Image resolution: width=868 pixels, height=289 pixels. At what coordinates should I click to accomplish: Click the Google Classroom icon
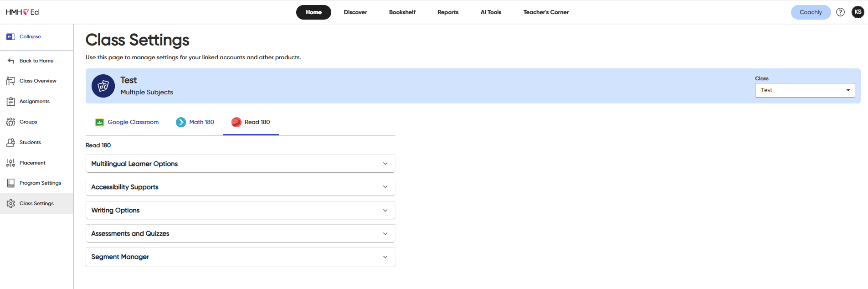click(99, 122)
